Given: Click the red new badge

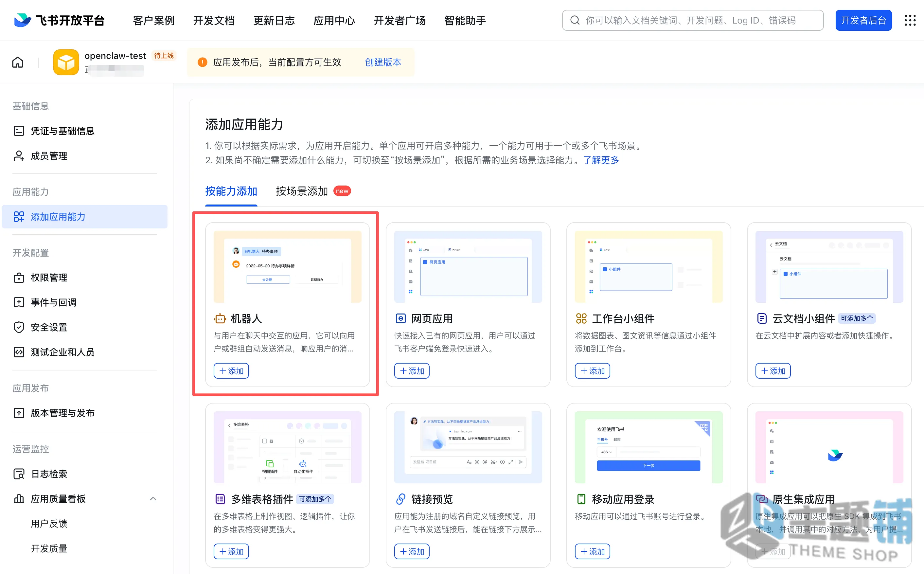Looking at the screenshot, I should coord(342,191).
